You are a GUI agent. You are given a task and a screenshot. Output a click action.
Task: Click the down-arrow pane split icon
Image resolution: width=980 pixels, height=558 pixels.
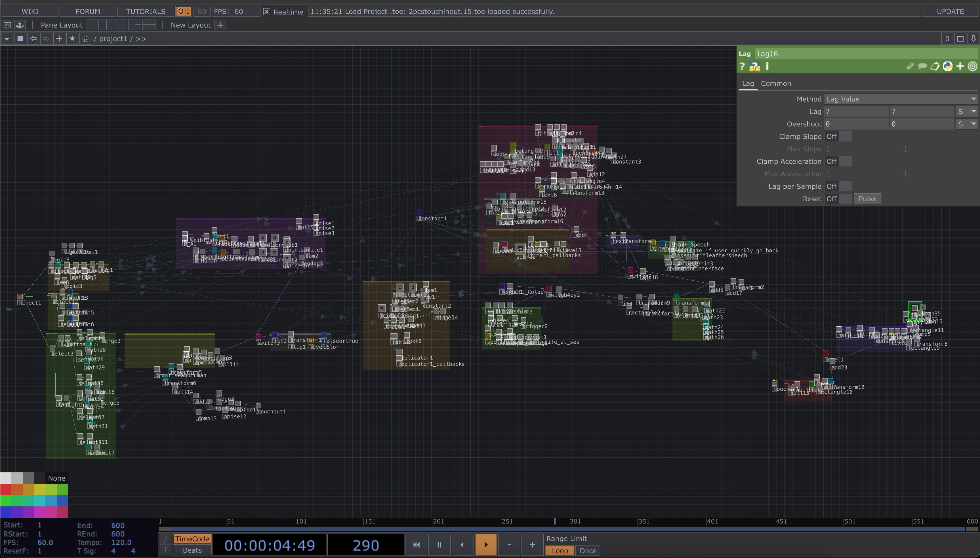pyautogui.click(x=973, y=39)
